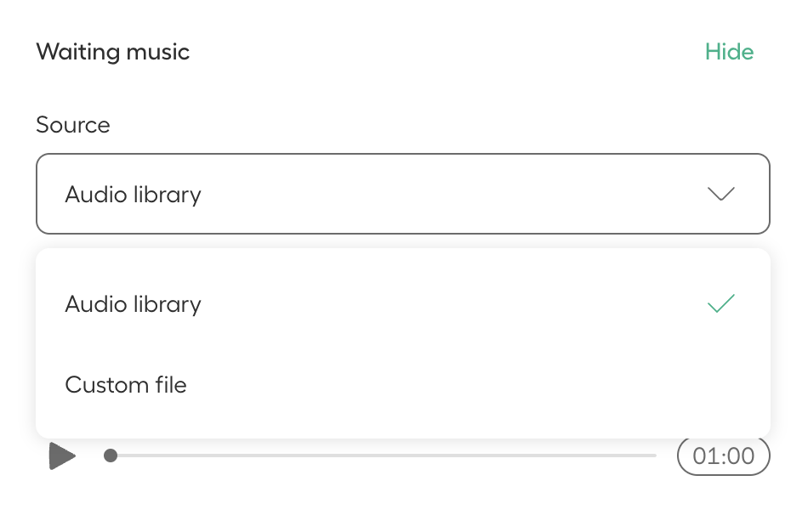
Task: Choose Custom file as the source
Action: tap(403, 385)
